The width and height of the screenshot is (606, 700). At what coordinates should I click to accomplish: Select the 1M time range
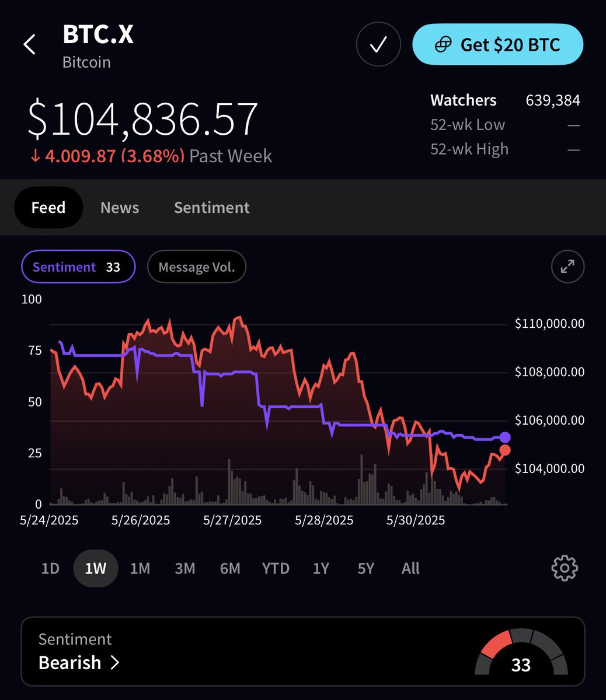point(140,568)
